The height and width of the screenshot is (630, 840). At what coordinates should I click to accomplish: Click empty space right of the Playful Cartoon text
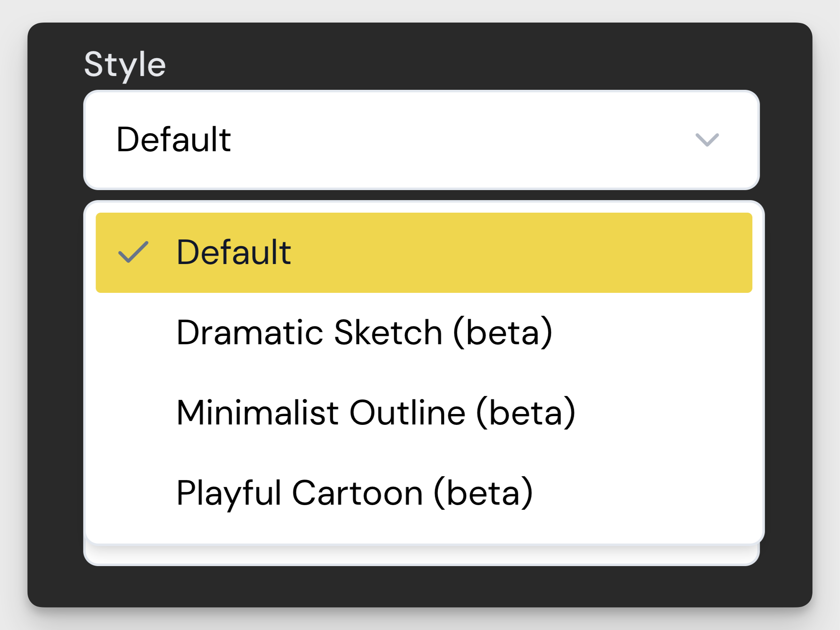647,493
